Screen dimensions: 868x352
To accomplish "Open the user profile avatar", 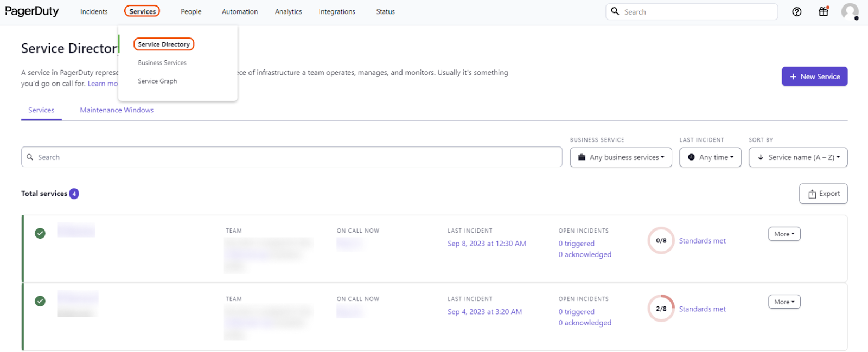I will (850, 11).
